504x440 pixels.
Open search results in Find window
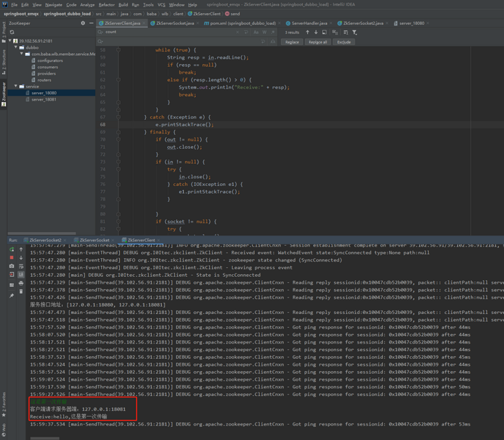click(x=324, y=32)
